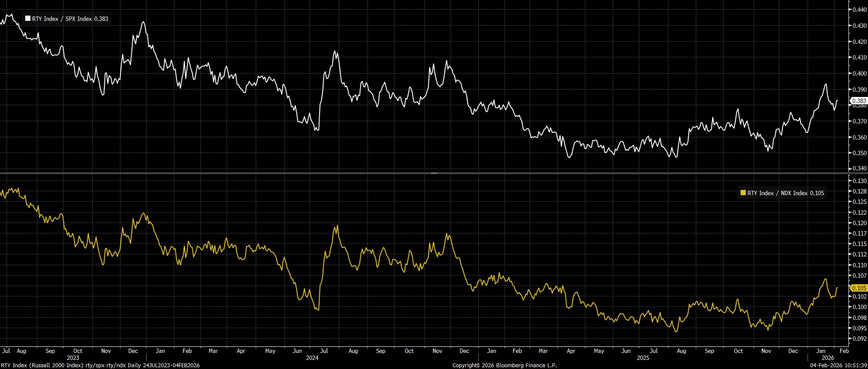Grab the divider handle between chart panes
Image resolution: width=868 pixels, height=369 pixels.
pos(434,173)
